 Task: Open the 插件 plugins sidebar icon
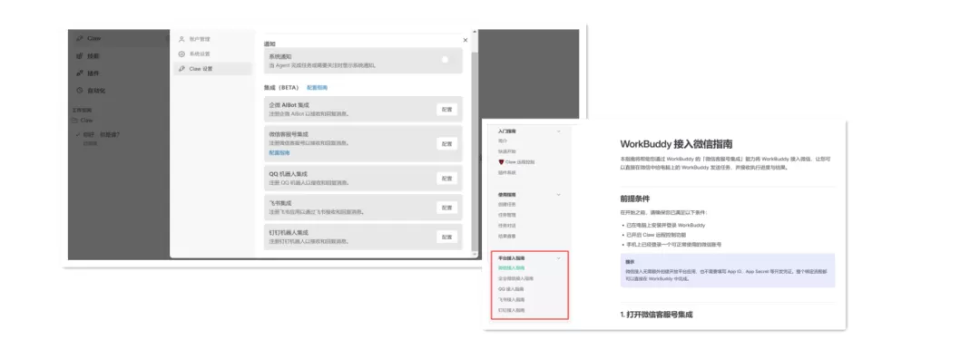tap(79, 73)
